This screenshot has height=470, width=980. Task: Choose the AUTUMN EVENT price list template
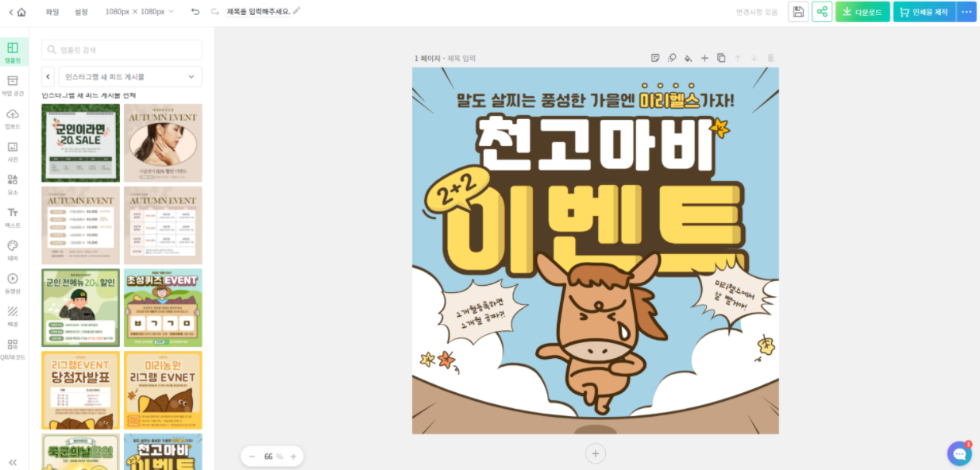tap(81, 225)
